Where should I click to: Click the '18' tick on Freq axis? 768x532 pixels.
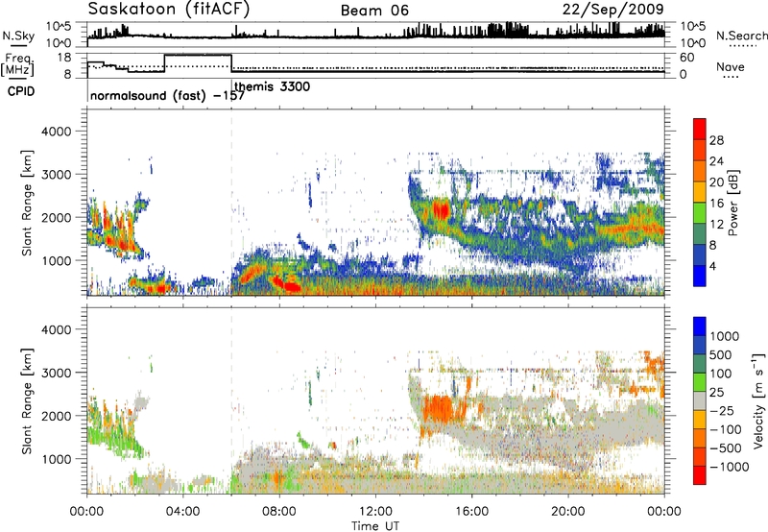click(x=63, y=58)
